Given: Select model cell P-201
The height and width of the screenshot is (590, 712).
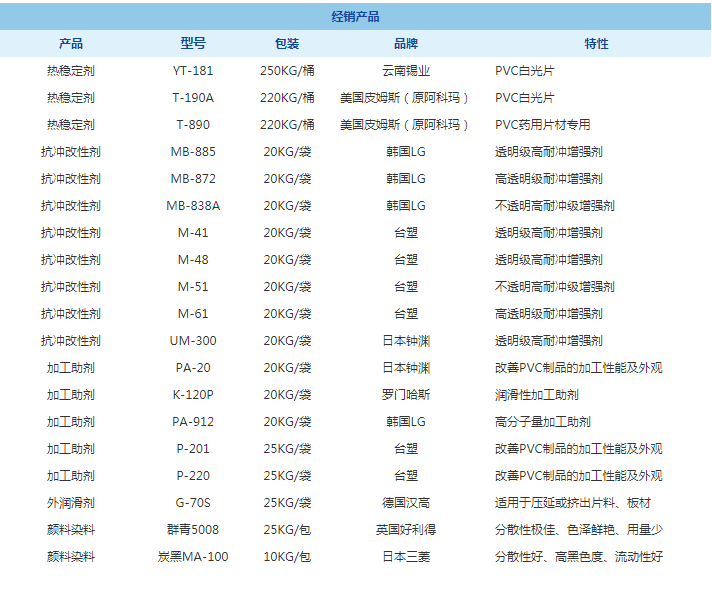Looking at the screenshot, I should (193, 449).
